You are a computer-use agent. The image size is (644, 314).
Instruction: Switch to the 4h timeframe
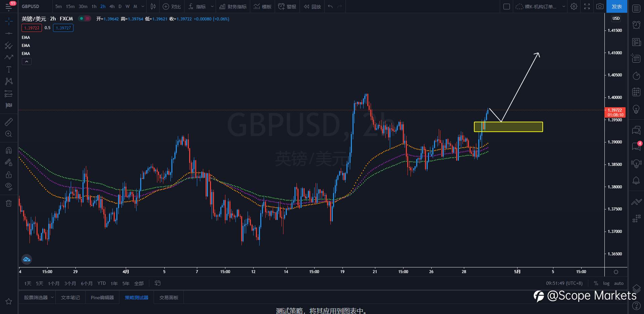tap(112, 6)
